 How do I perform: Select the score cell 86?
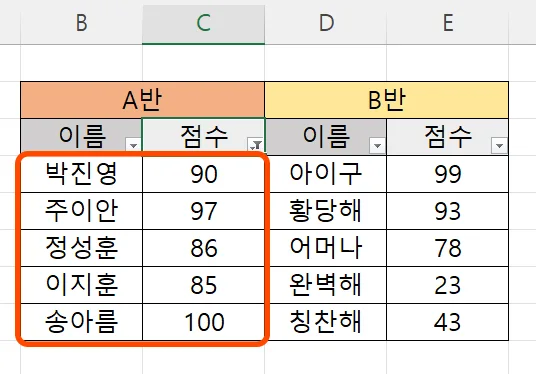pyautogui.click(x=203, y=248)
